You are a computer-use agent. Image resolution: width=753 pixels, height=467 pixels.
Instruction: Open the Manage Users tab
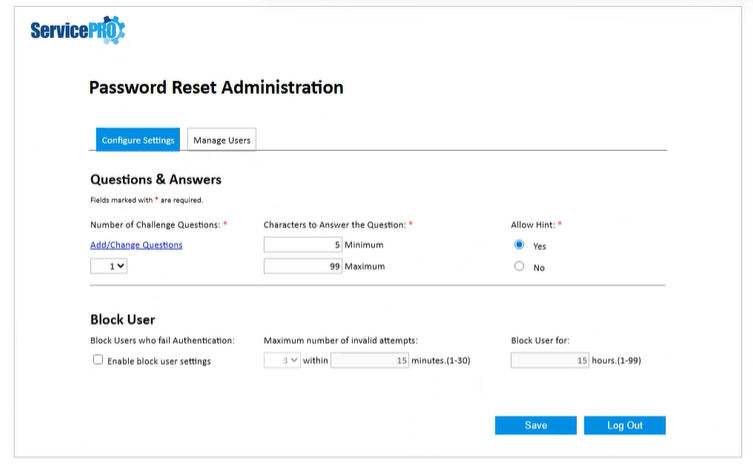coord(222,140)
